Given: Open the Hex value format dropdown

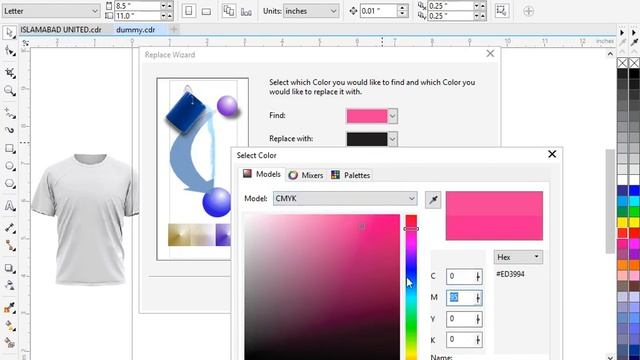Looking at the screenshot, I should [518, 257].
